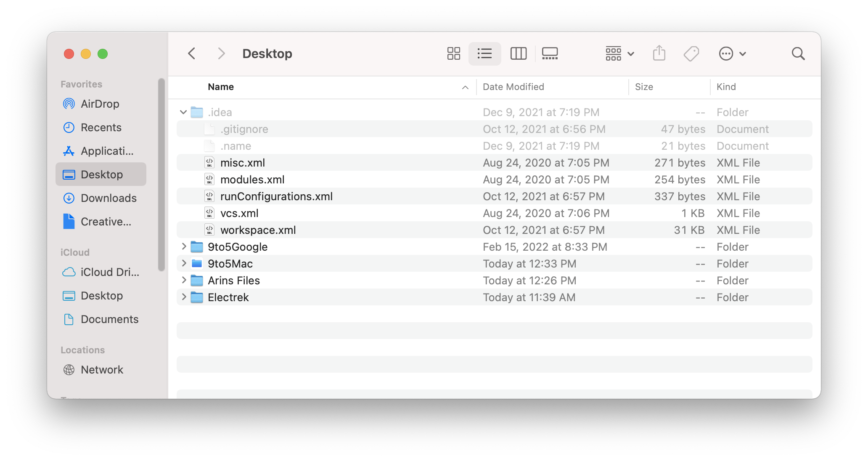Viewport: 868px width, 461px height.
Task: Switch to list view
Action: pyautogui.click(x=485, y=53)
